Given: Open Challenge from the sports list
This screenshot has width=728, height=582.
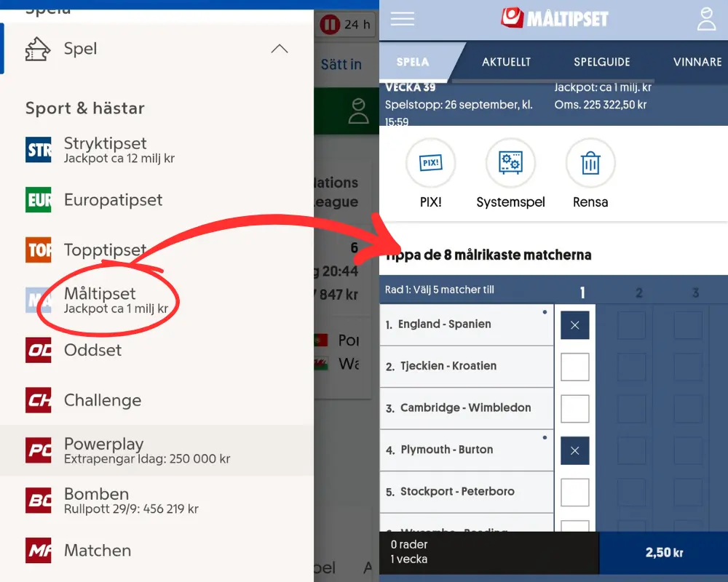Looking at the screenshot, I should [157, 400].
